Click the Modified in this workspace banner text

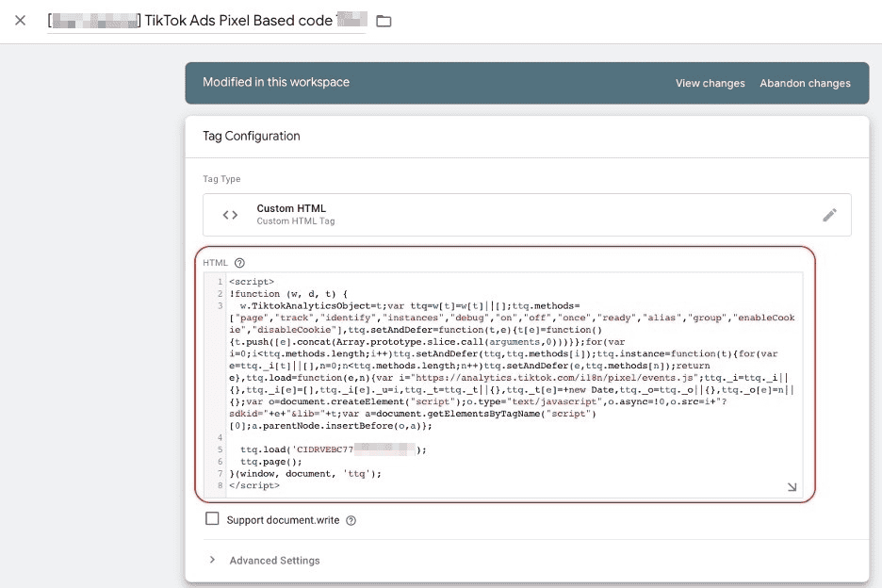[276, 82]
